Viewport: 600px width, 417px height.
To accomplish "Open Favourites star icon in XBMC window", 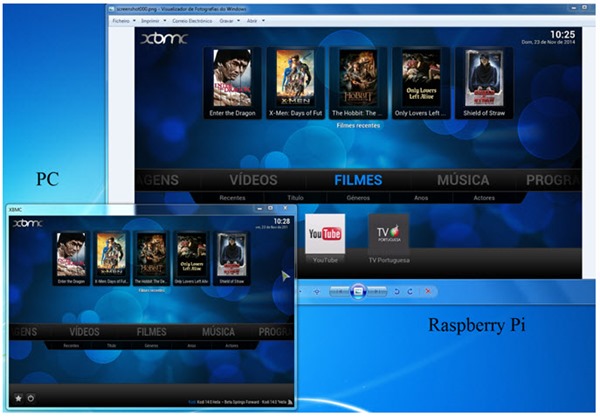I will click(x=18, y=398).
